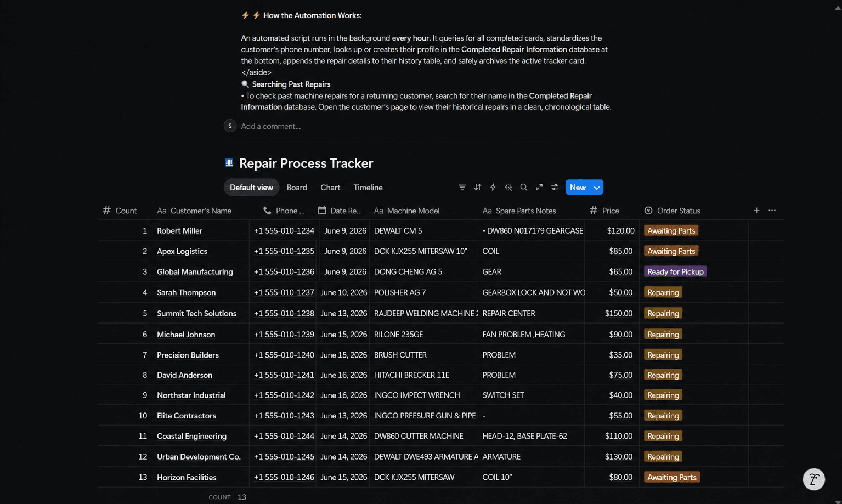Click the New record button
842x504 pixels.
coord(578,188)
